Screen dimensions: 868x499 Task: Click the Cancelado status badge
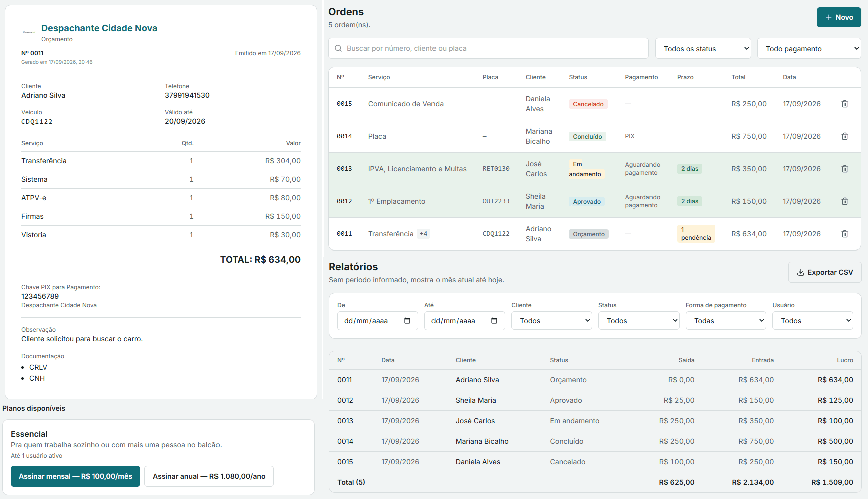[588, 104]
